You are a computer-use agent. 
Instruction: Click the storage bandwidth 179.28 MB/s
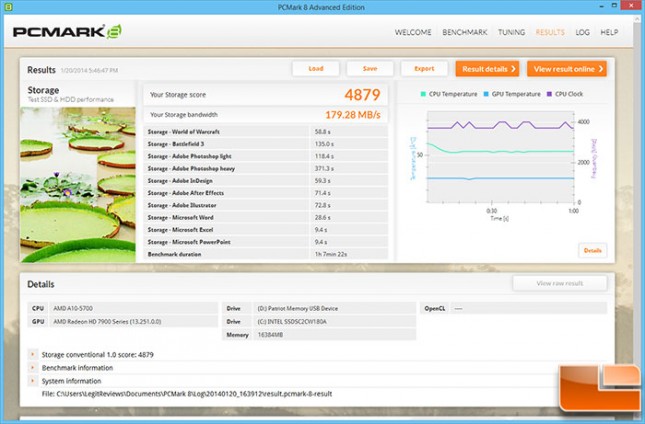click(x=353, y=115)
